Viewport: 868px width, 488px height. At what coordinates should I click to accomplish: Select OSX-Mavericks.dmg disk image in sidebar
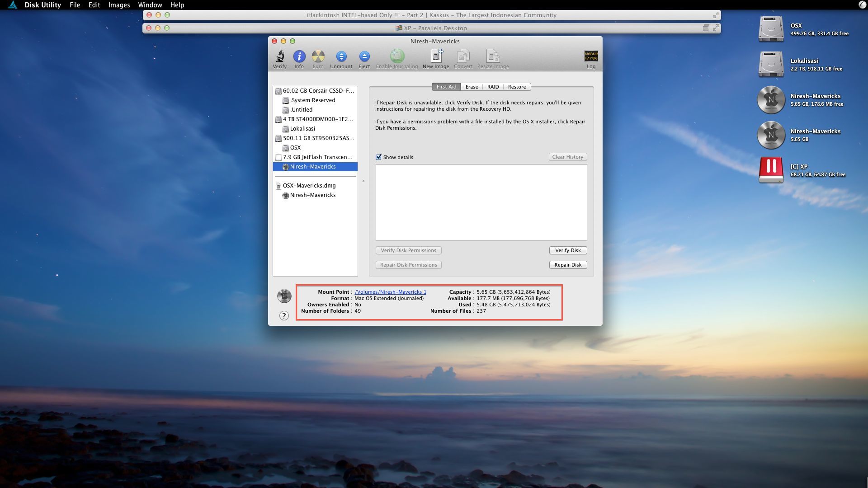(315, 186)
